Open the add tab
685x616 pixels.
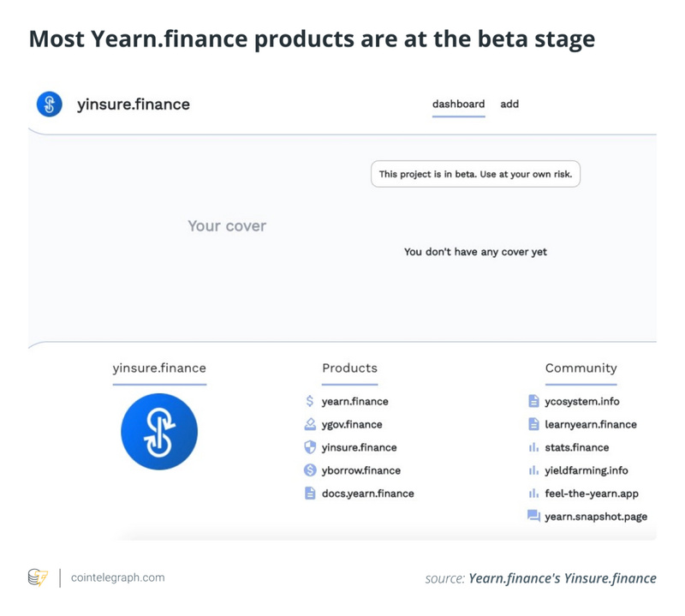(x=509, y=105)
